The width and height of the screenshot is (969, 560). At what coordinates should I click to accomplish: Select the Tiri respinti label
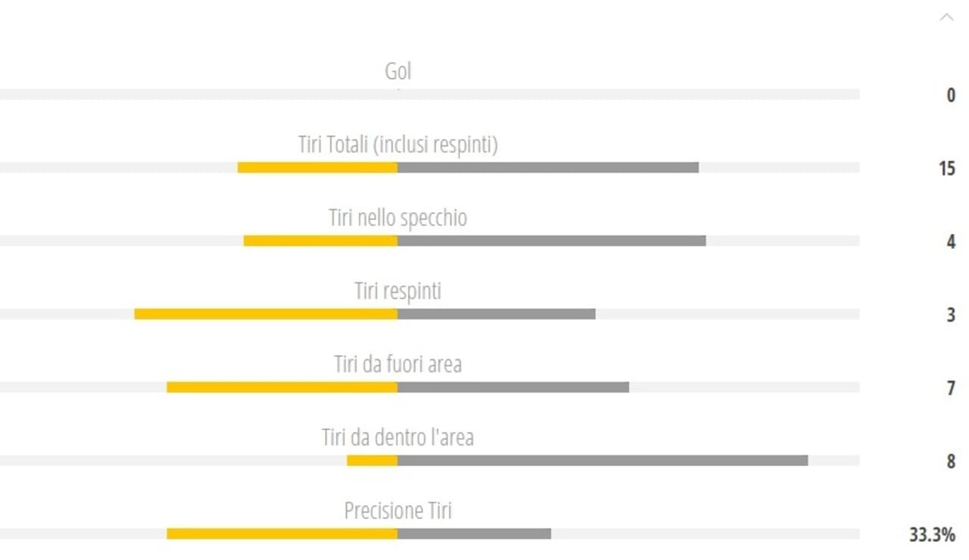click(x=398, y=291)
